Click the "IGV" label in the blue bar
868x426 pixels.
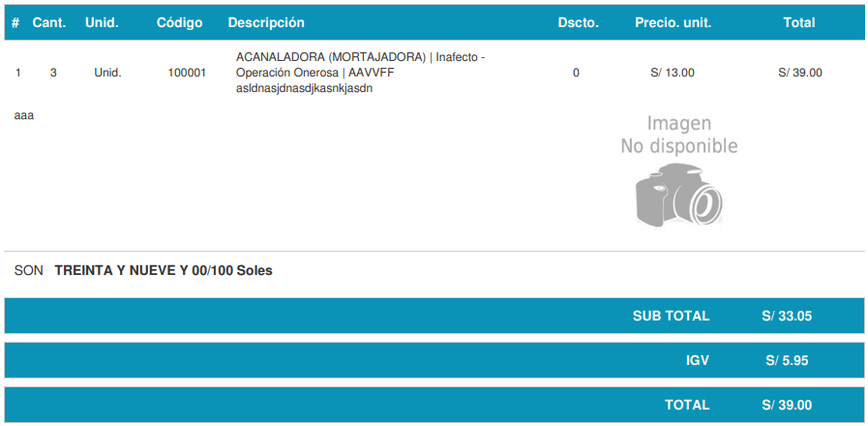[697, 360]
